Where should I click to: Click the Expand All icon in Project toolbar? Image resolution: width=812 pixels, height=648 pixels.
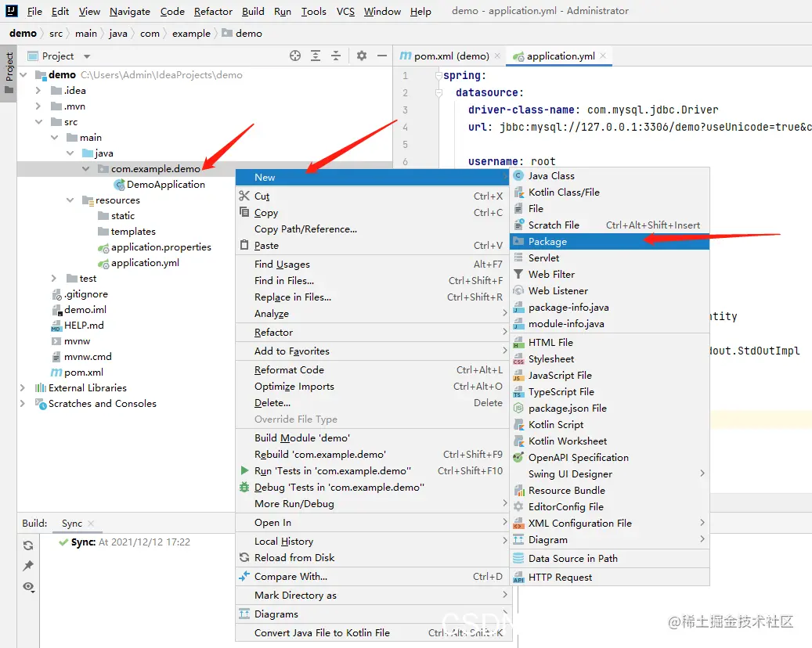coord(316,56)
